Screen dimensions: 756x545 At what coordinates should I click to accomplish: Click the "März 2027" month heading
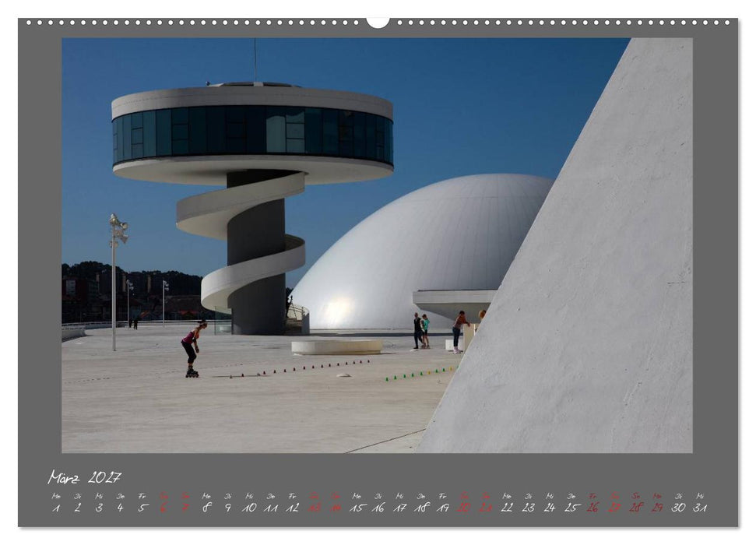84,477
